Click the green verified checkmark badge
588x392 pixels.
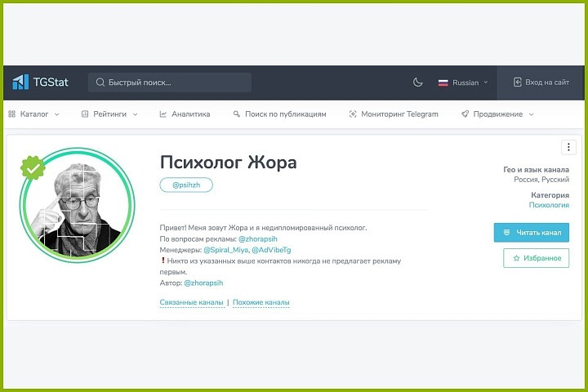pyautogui.click(x=33, y=168)
